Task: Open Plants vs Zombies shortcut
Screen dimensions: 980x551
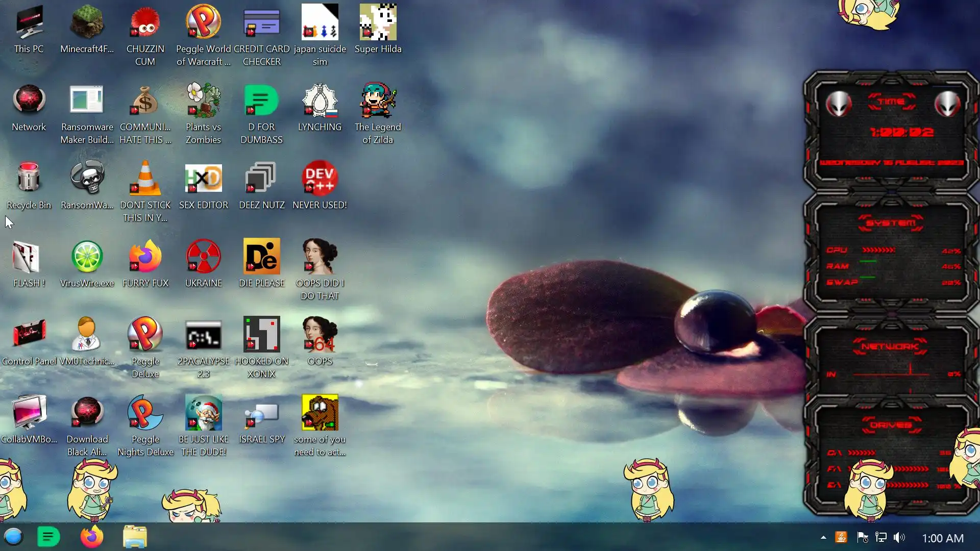Action: tap(203, 100)
